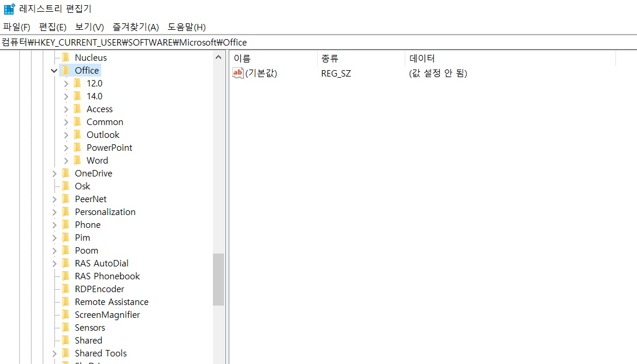637x364 pixels.
Task: Click the RAS Phonebook folder icon
Action: point(66,276)
